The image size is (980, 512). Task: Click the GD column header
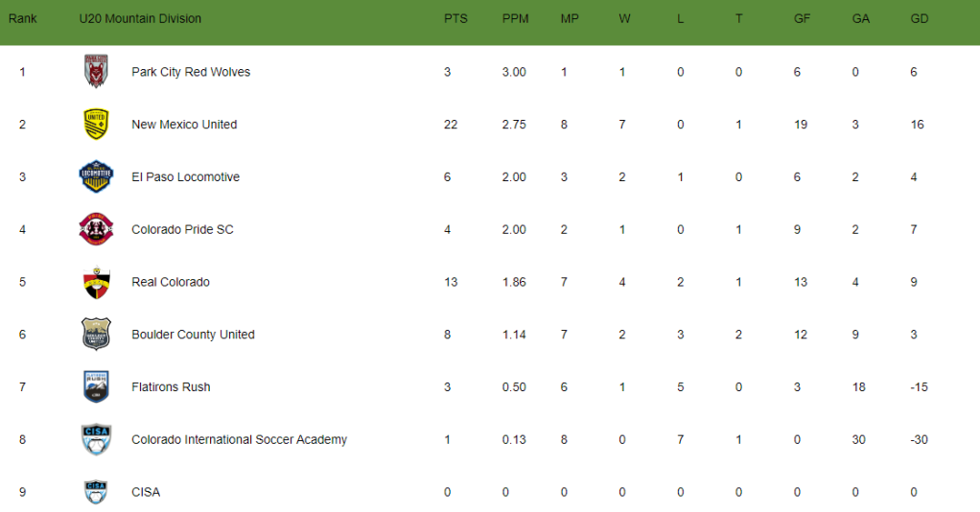coord(919,19)
